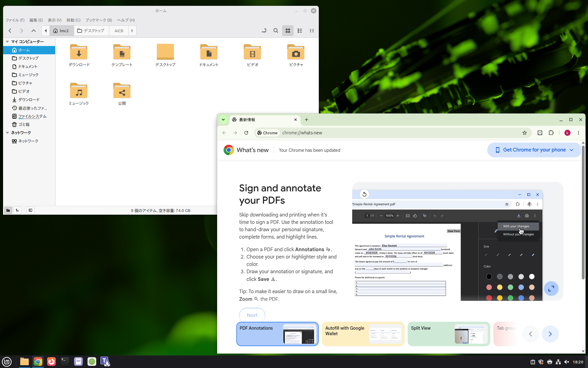Replay the PDF annotation demo animation

click(364, 194)
